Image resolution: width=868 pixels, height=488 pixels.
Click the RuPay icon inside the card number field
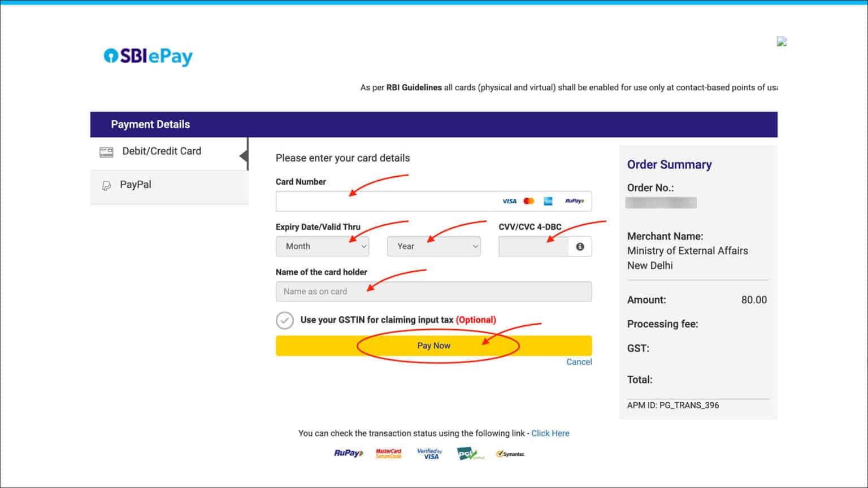pyautogui.click(x=574, y=201)
